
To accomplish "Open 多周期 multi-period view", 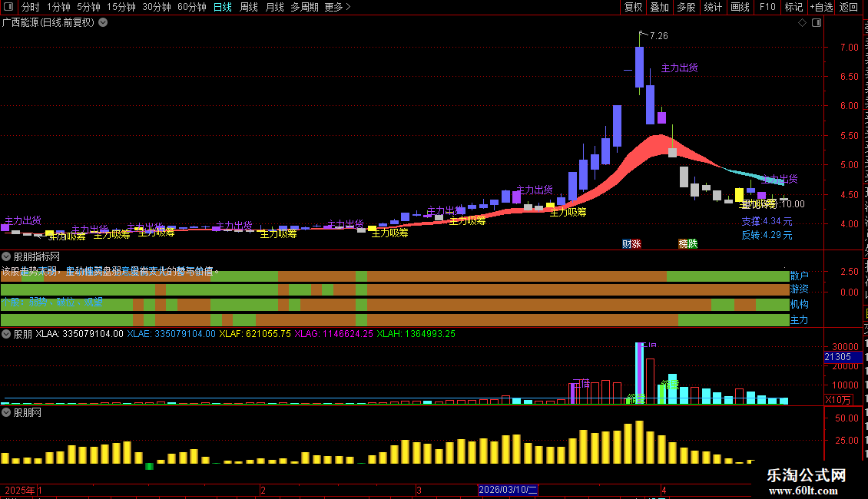I will (304, 7).
